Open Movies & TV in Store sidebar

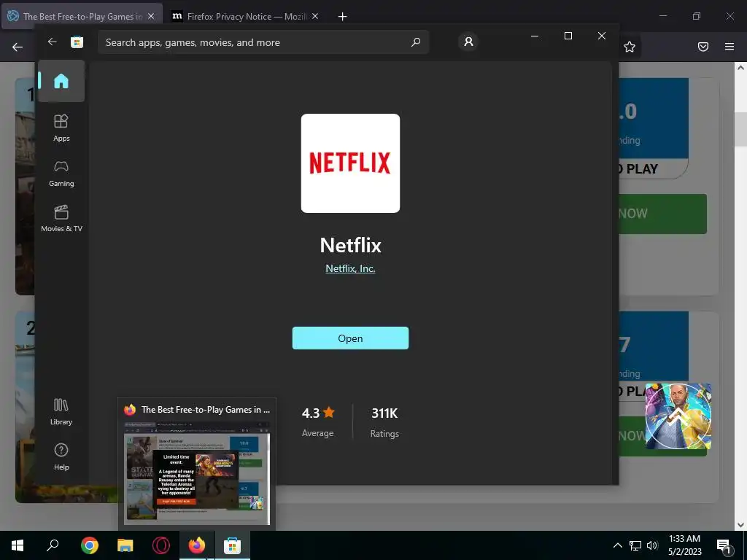[61, 219]
